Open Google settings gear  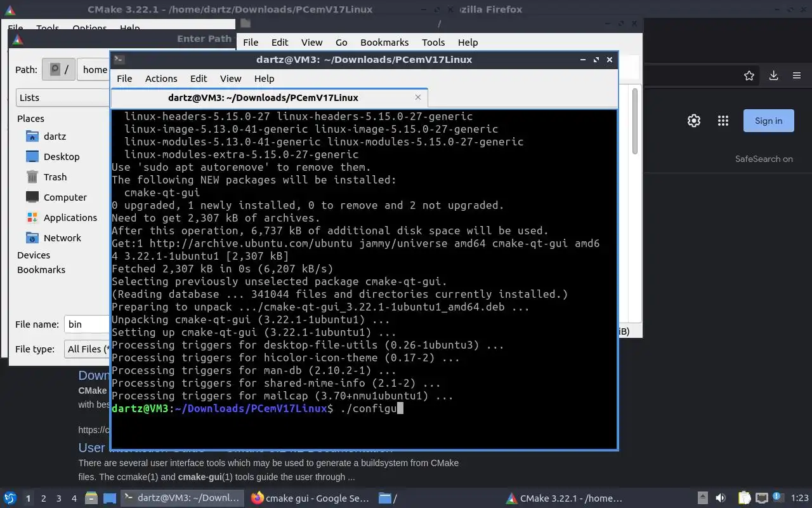[x=694, y=121]
